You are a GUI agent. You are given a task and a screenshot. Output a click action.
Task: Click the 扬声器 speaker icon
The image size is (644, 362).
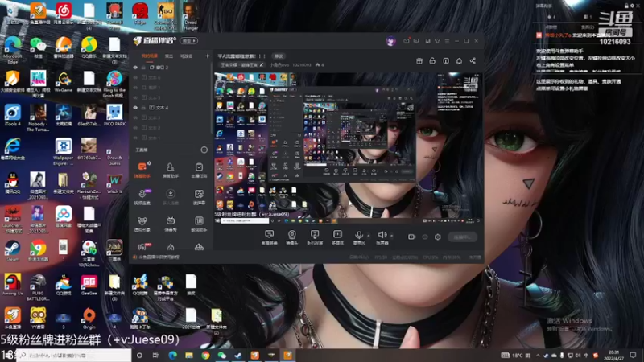click(382, 237)
